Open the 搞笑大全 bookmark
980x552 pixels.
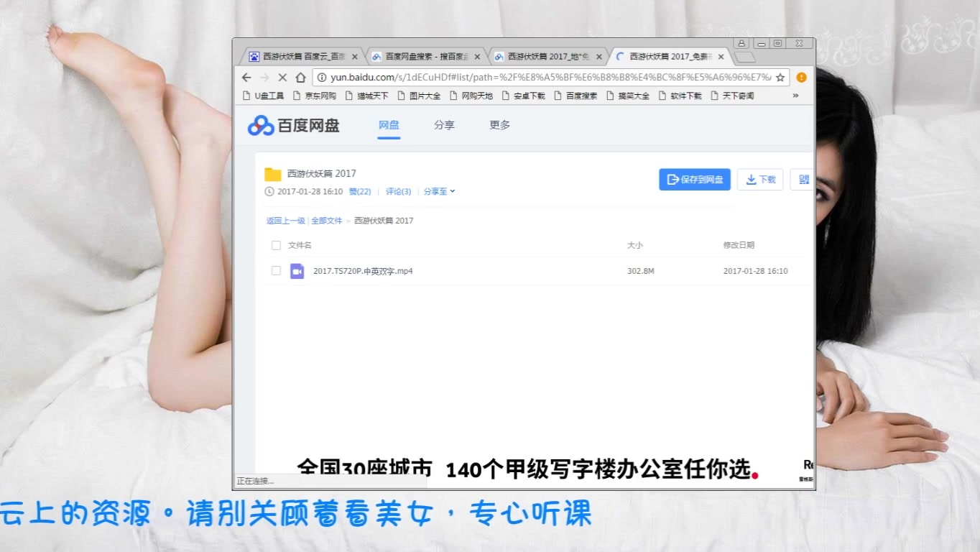(x=627, y=96)
